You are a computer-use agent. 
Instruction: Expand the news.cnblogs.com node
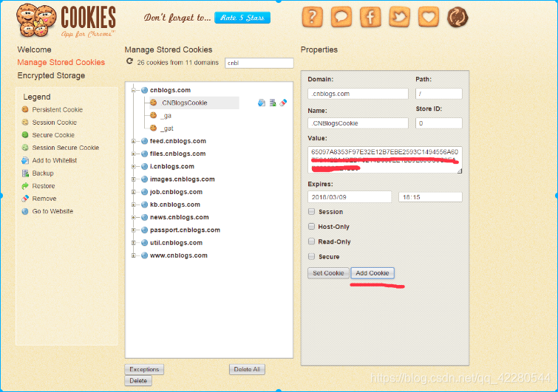[x=134, y=217]
